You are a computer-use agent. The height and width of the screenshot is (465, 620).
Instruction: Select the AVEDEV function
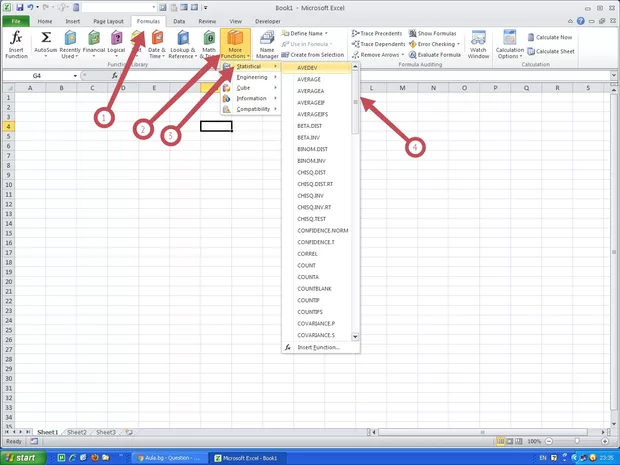(316, 68)
